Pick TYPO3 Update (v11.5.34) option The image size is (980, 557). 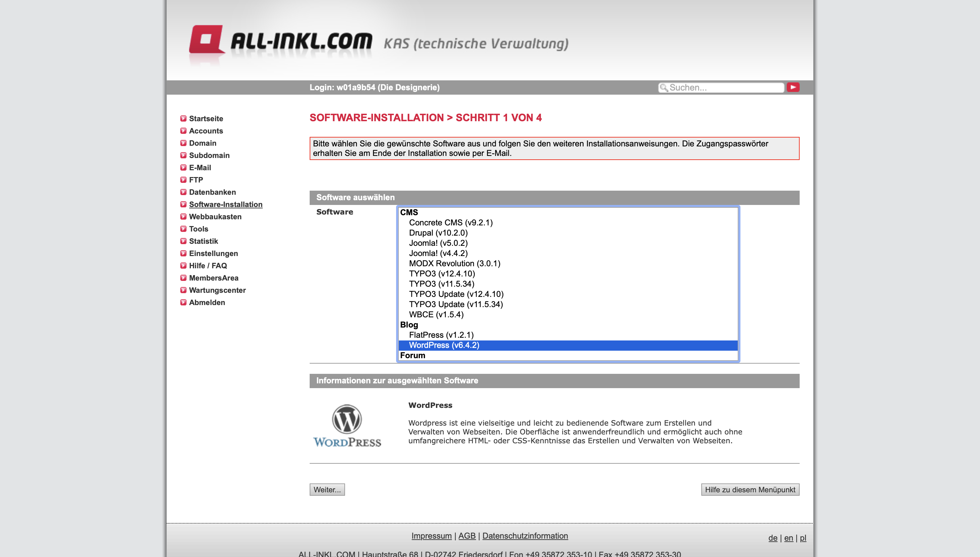pyautogui.click(x=568, y=304)
